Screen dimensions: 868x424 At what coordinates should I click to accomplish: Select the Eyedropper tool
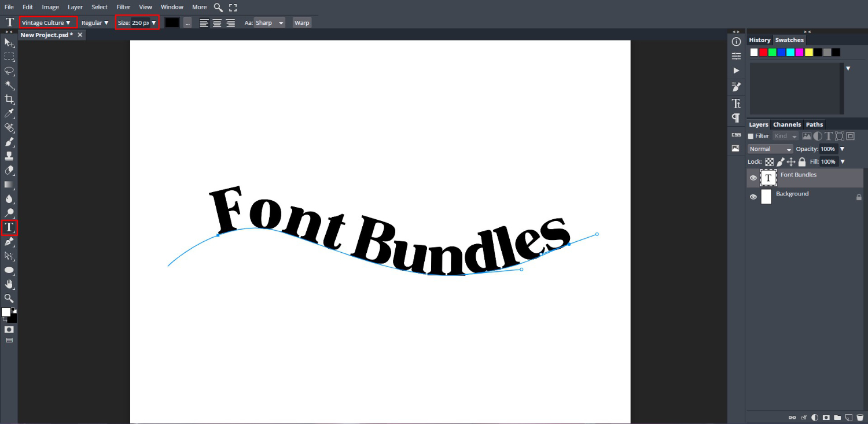(9, 113)
